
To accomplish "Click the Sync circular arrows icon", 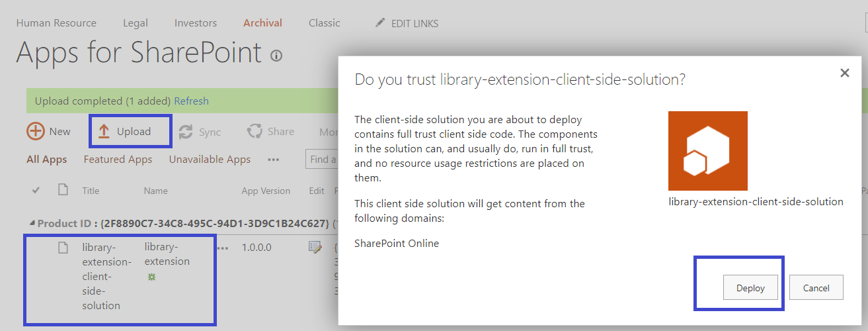I will pyautogui.click(x=186, y=132).
